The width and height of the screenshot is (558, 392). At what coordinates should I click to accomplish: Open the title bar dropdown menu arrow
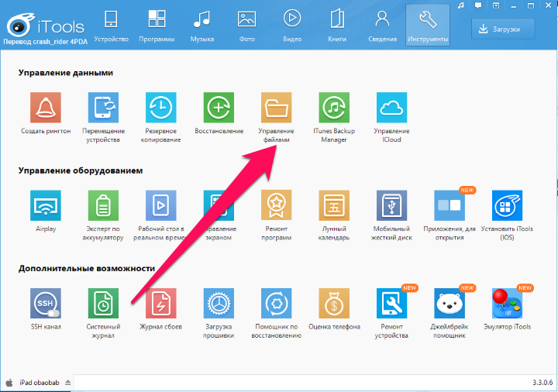pos(495,5)
